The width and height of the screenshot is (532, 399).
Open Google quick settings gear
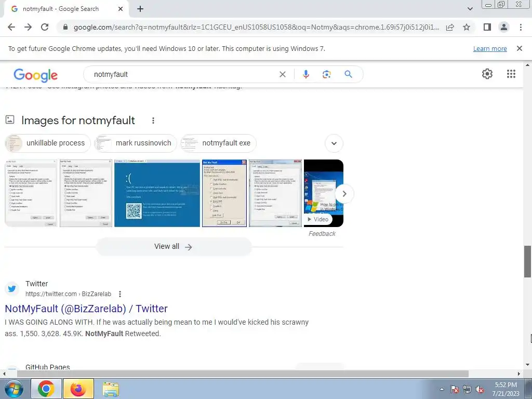pos(487,74)
